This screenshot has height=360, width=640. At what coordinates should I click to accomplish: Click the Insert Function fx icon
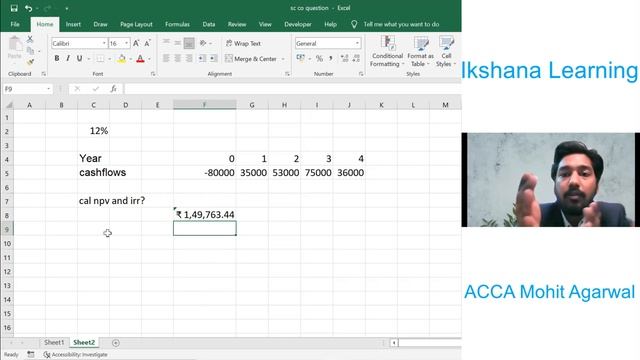coord(113,89)
